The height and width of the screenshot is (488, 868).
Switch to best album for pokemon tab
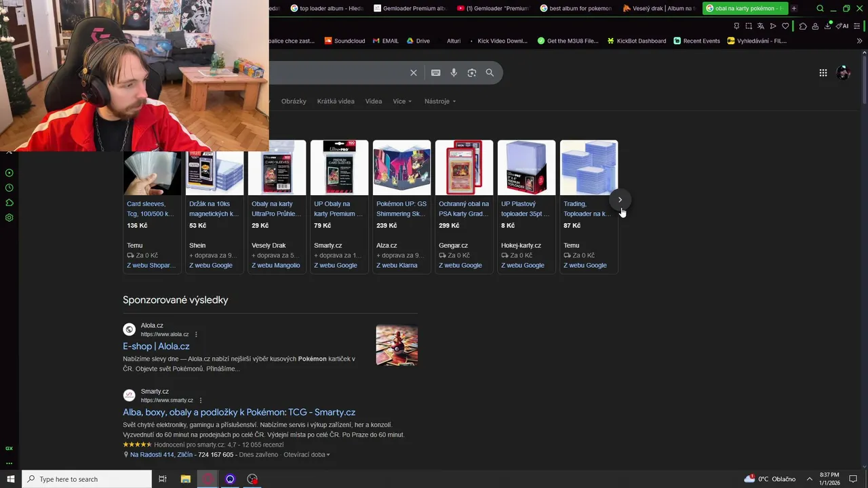576,8
